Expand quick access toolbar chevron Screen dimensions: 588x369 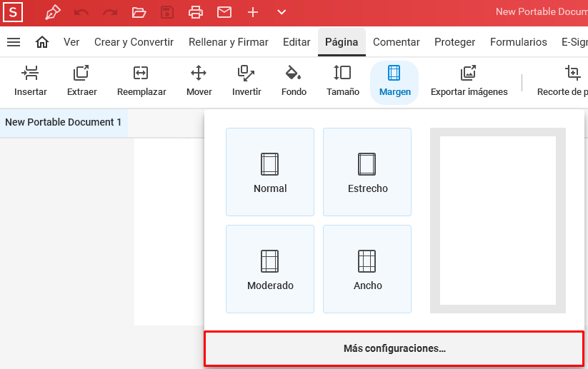(281, 12)
